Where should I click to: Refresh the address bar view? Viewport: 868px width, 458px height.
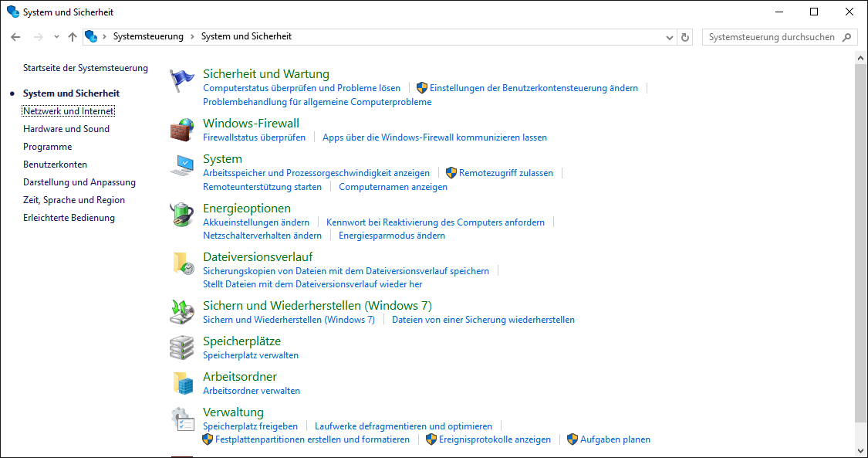click(x=685, y=37)
